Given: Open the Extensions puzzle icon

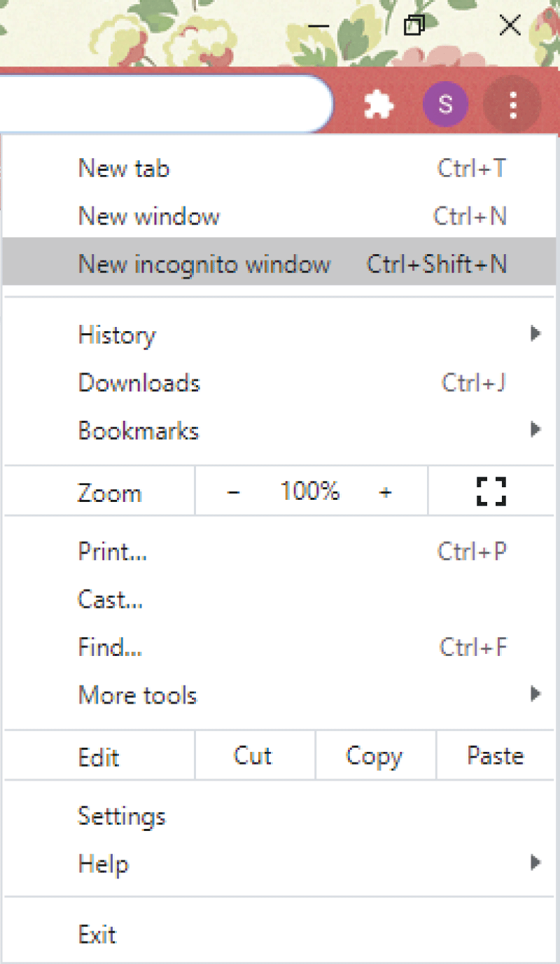Looking at the screenshot, I should tap(379, 106).
